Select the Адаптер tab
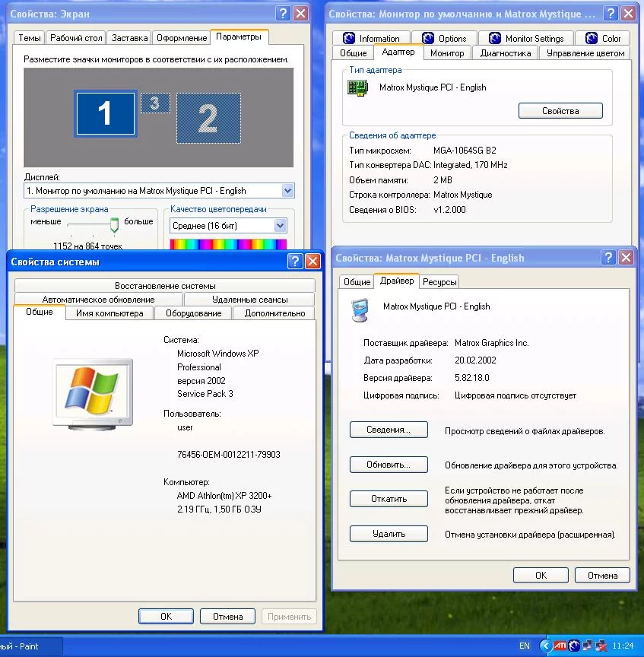The image size is (644, 657). click(398, 52)
